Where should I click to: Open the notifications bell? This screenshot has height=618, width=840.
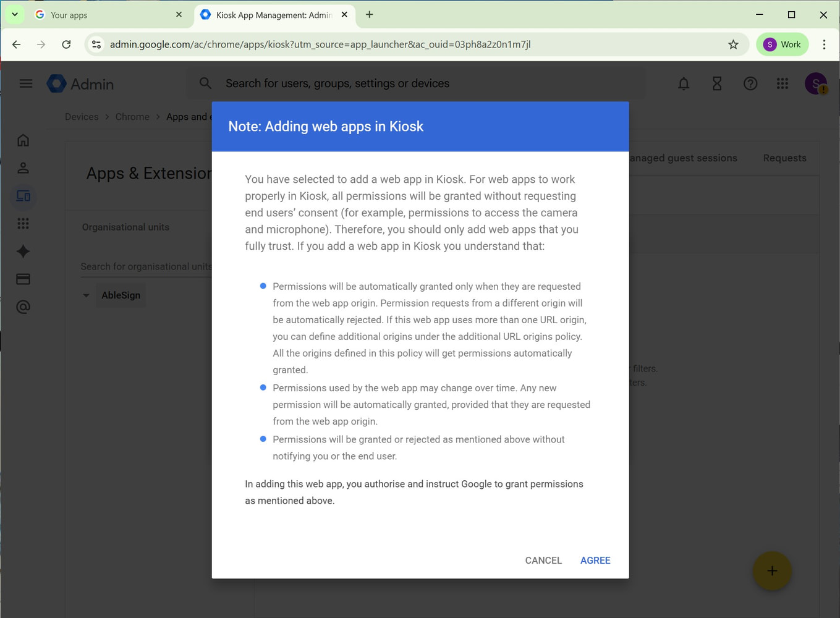point(684,83)
